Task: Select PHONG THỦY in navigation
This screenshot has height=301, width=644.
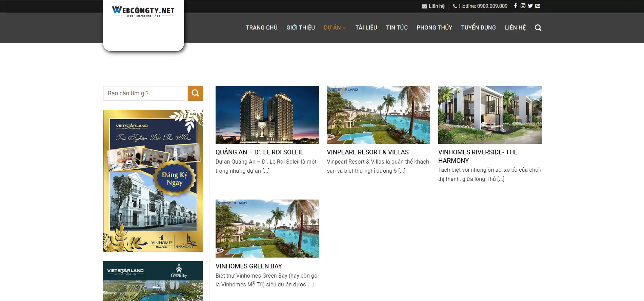Action: (x=434, y=28)
